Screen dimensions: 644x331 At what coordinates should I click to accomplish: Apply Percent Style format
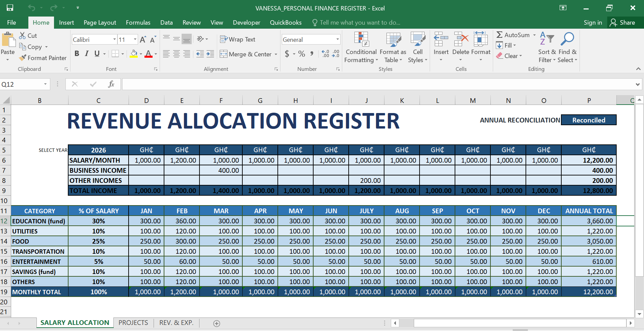coord(302,54)
